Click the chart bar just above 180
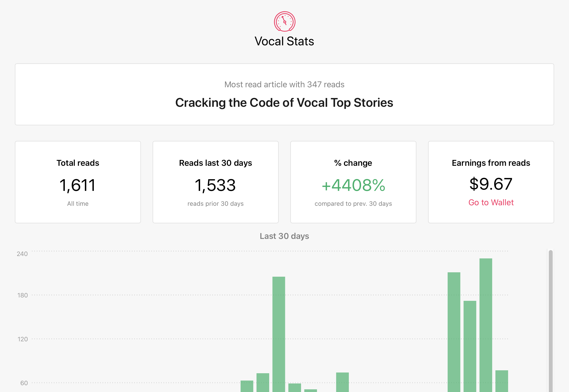569x392 pixels. tap(278, 334)
